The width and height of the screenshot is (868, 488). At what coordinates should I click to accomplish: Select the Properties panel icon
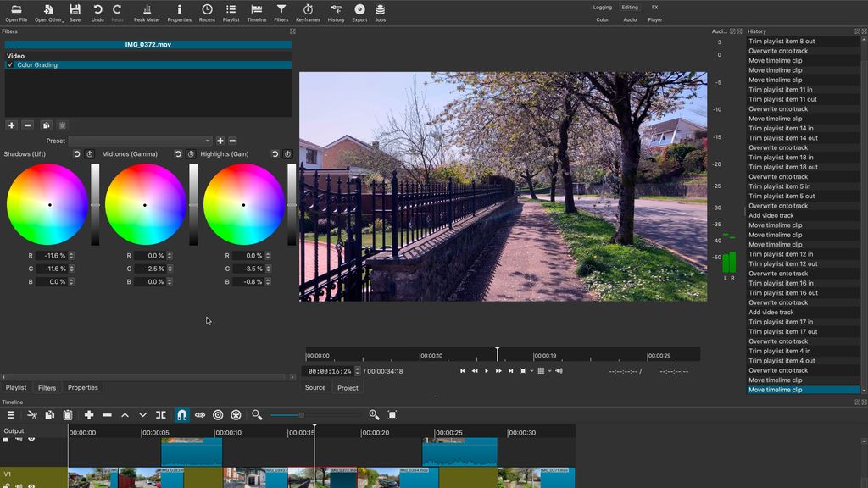coord(179,11)
